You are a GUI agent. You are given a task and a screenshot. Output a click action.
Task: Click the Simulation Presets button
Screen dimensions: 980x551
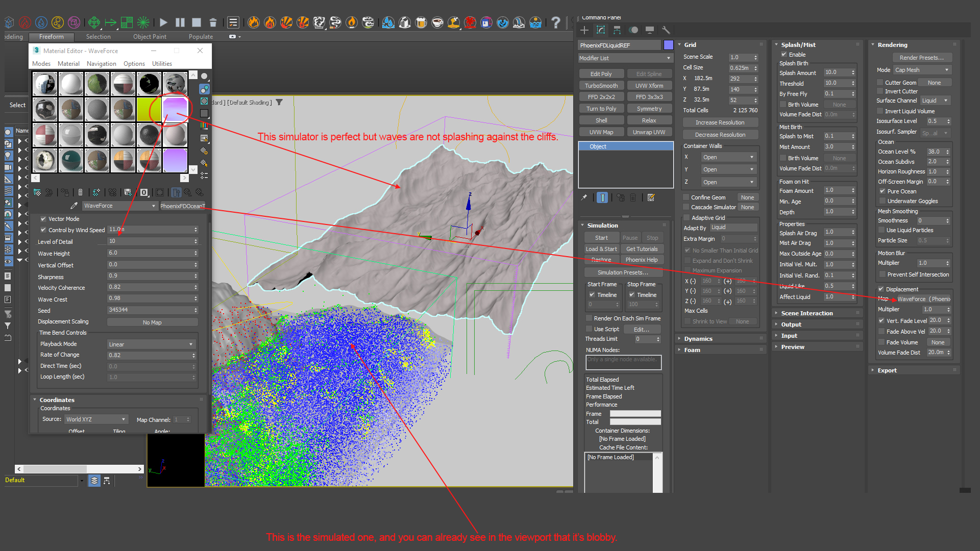623,272
